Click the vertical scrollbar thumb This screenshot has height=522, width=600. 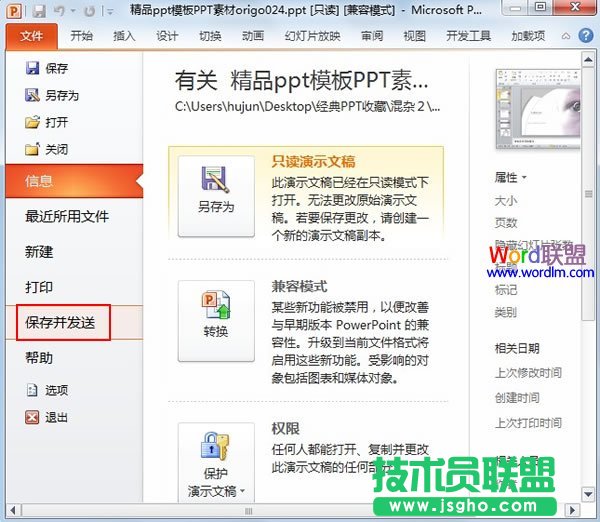tap(588, 194)
